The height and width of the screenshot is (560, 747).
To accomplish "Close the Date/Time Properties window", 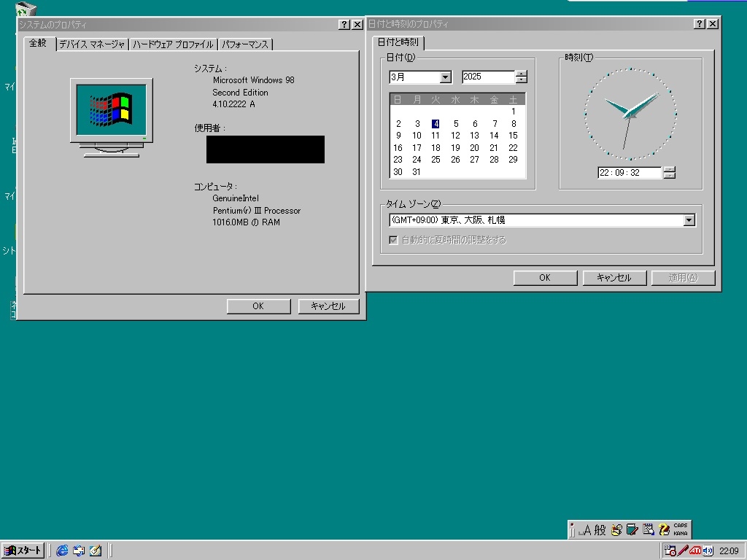I will pyautogui.click(x=713, y=24).
